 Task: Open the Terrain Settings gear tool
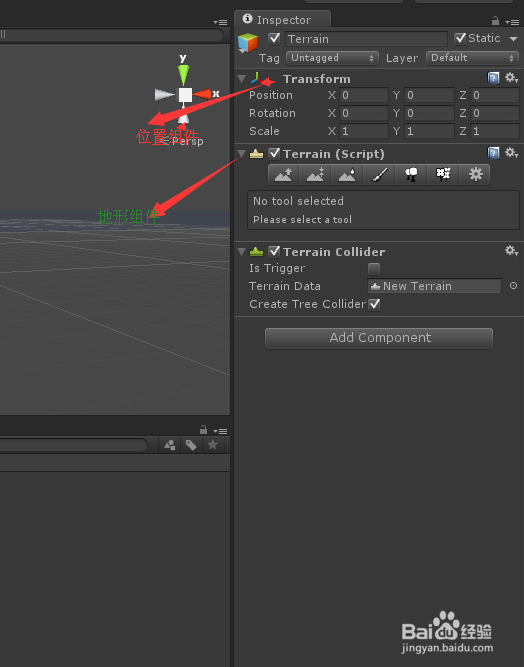(475, 175)
